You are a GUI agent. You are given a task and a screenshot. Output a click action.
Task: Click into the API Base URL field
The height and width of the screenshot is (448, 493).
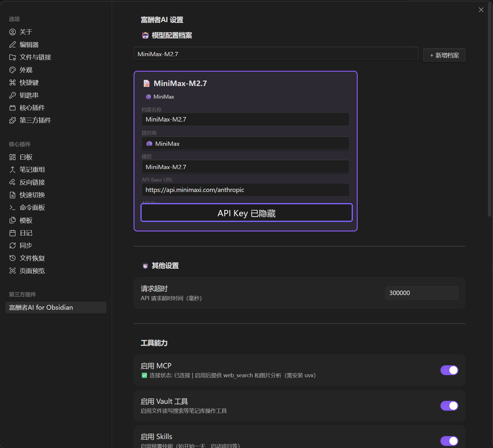point(245,190)
